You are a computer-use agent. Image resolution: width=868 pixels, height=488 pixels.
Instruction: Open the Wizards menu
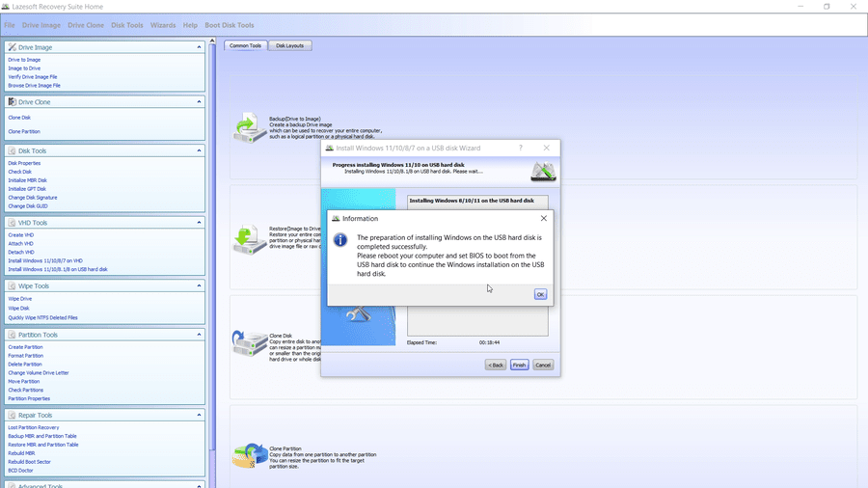[163, 25]
